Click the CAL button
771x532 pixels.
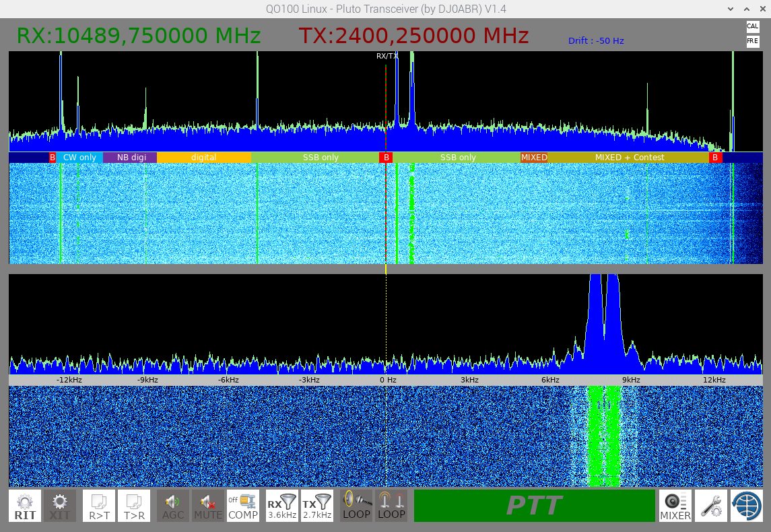pyautogui.click(x=752, y=26)
